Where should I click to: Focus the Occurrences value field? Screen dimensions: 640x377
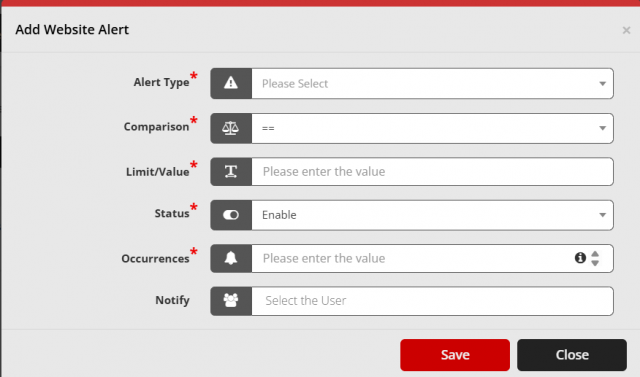coord(412,258)
